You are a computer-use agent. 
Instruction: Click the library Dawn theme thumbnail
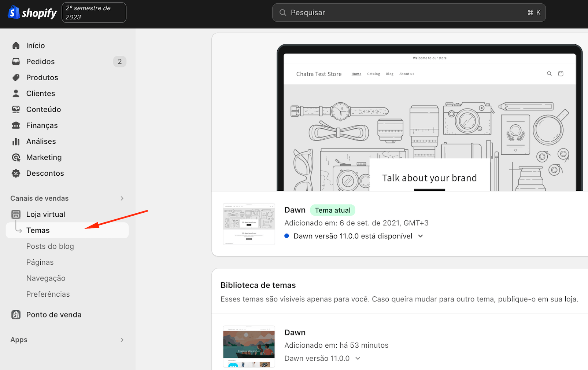[249, 347]
